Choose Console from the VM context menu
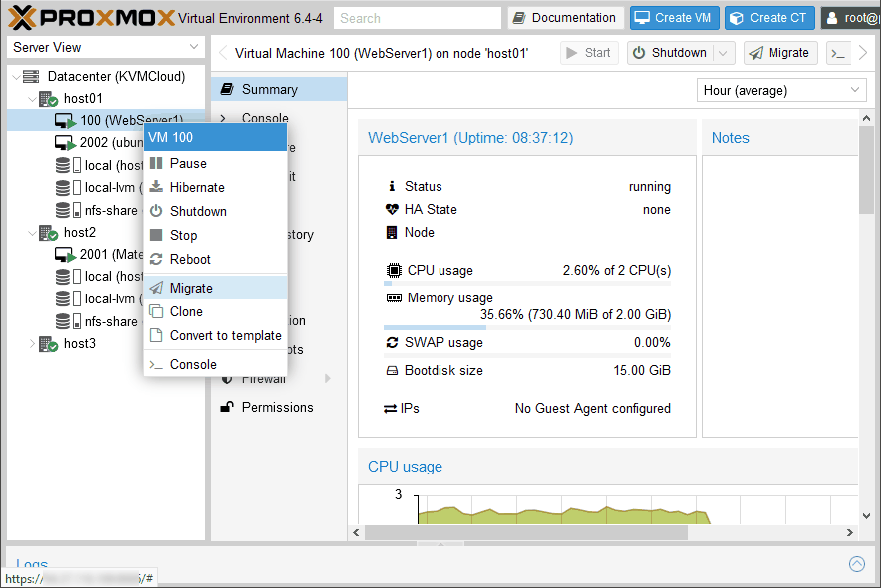Image resolution: width=881 pixels, height=588 pixels. 215,365
